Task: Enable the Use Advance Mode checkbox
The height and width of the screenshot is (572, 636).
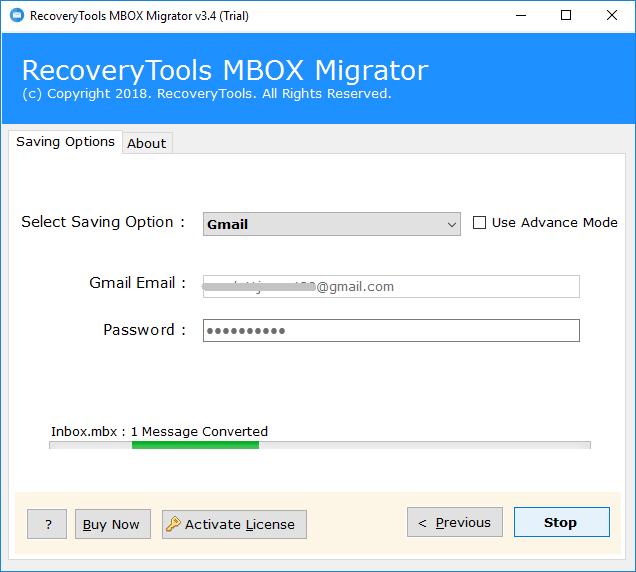Action: 479,222
